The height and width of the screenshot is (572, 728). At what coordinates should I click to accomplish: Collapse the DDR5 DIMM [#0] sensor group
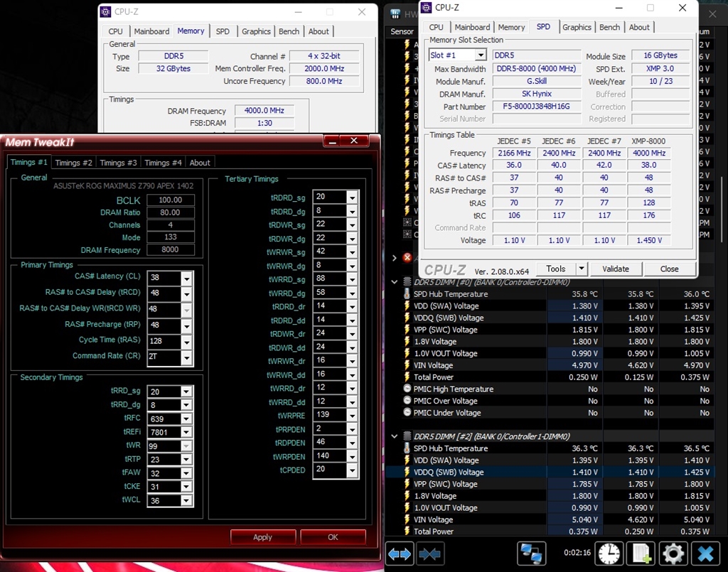pyautogui.click(x=395, y=282)
